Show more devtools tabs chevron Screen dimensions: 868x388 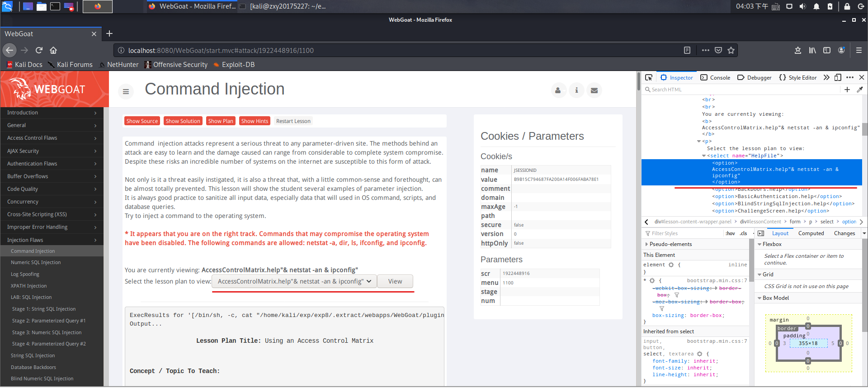tap(826, 77)
